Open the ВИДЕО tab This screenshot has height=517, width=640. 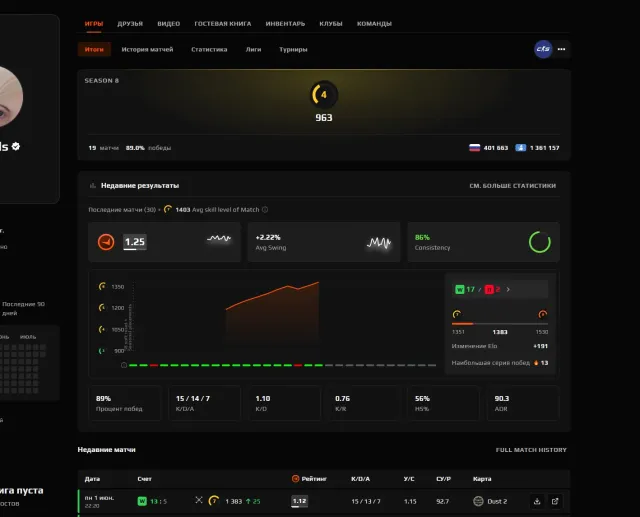tap(169, 24)
